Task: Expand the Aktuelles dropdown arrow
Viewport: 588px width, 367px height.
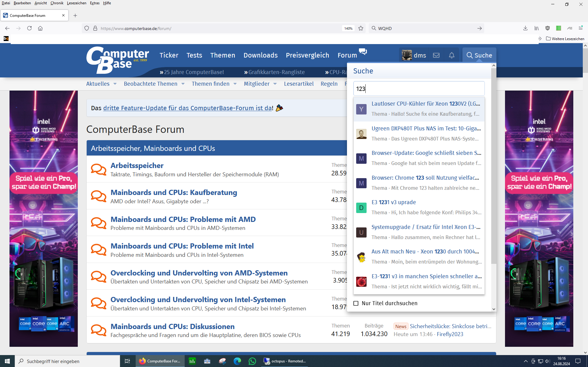Action: (x=115, y=84)
